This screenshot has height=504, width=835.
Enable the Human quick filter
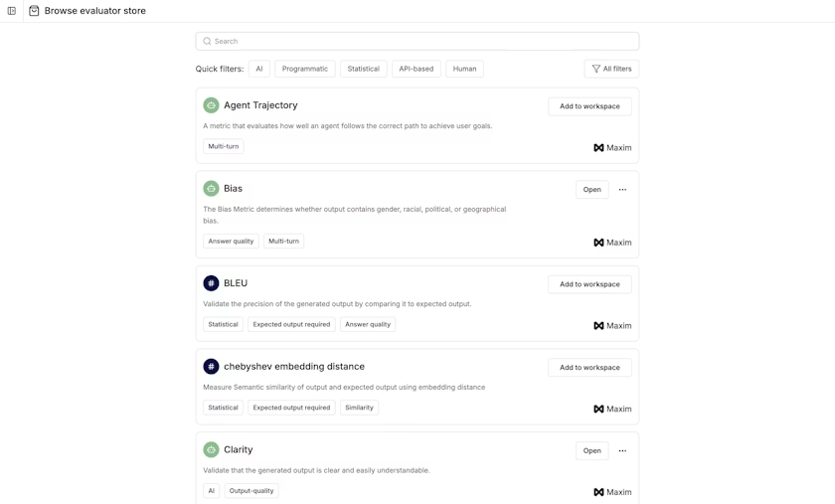[x=464, y=69]
